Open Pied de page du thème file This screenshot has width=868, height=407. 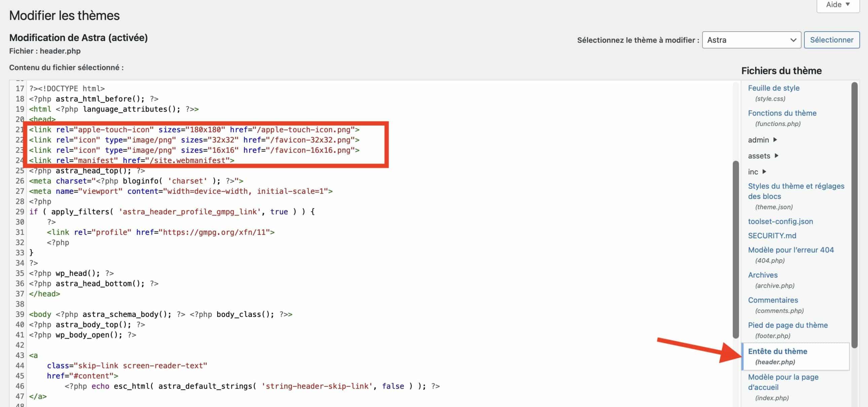[x=788, y=325]
